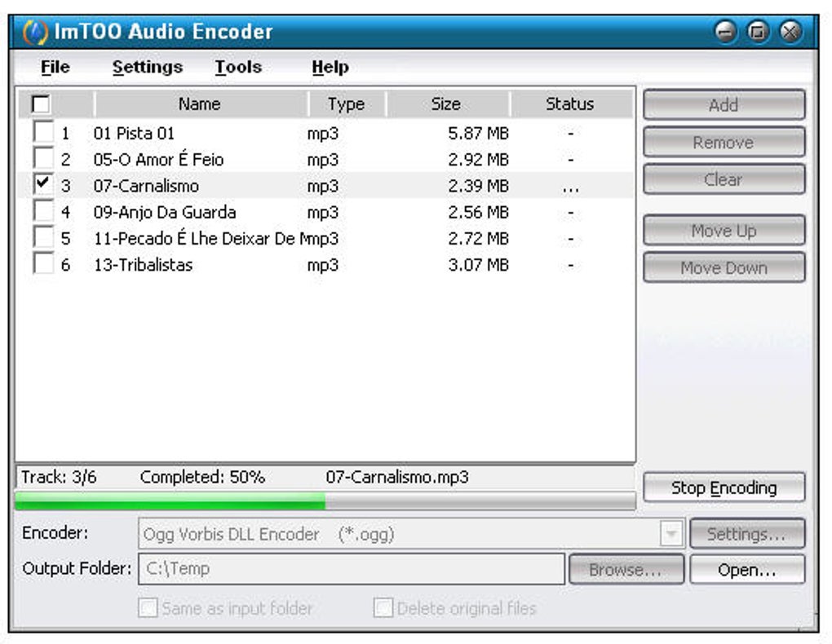Click the 07-Carnalismo.mp3 status filename
Viewport: 832px width, 644px height.
tap(397, 478)
